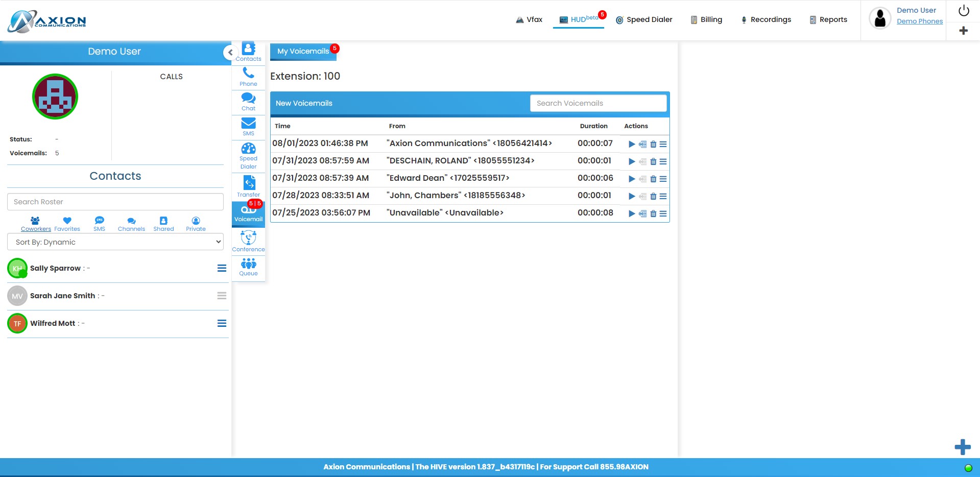The width and height of the screenshot is (980, 477).
Task: Forward the Axion Communications voicemail
Action: pyautogui.click(x=642, y=145)
